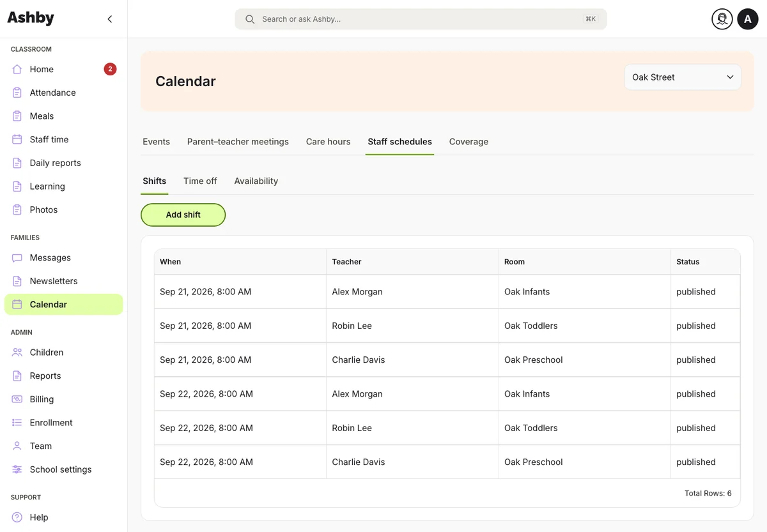Open Messages chat icon
Image resolution: width=767 pixels, height=532 pixels.
pos(17,257)
